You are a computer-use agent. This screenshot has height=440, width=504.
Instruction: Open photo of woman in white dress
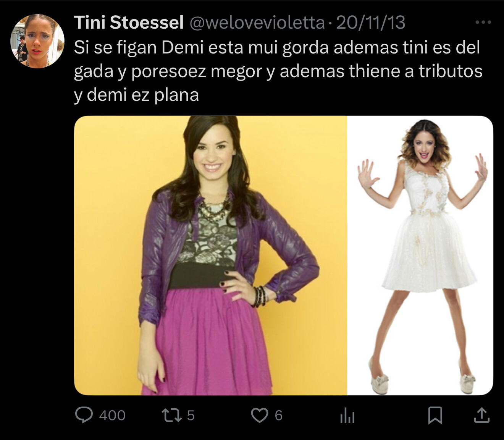pos(420,255)
